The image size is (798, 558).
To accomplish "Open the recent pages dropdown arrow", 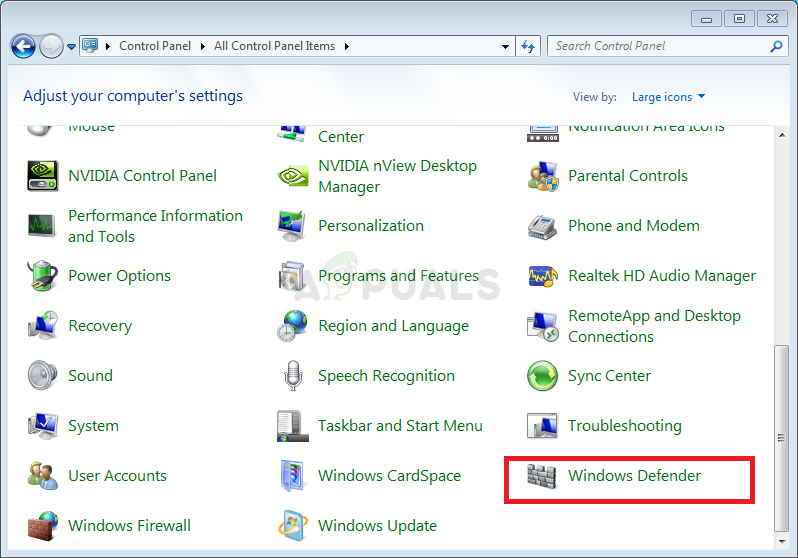I will point(71,47).
